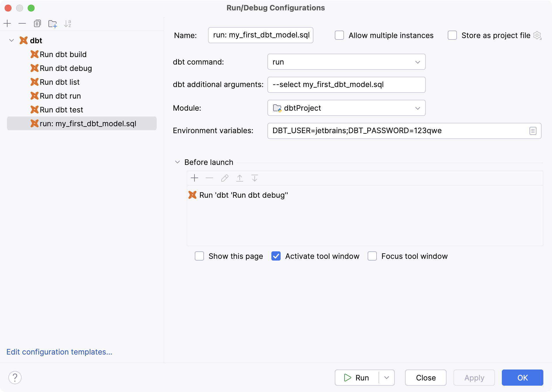Move the before-launch task down
This screenshot has width=552, height=392.
click(254, 178)
